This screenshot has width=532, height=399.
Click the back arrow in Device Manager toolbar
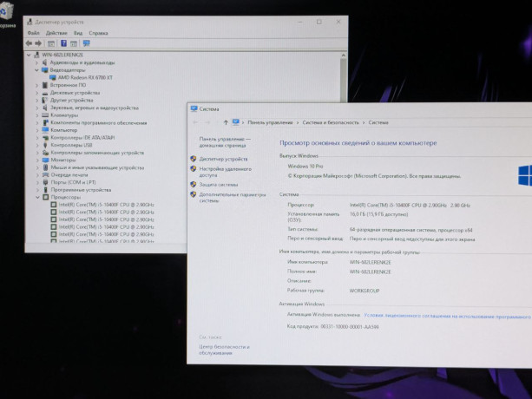pos(29,43)
